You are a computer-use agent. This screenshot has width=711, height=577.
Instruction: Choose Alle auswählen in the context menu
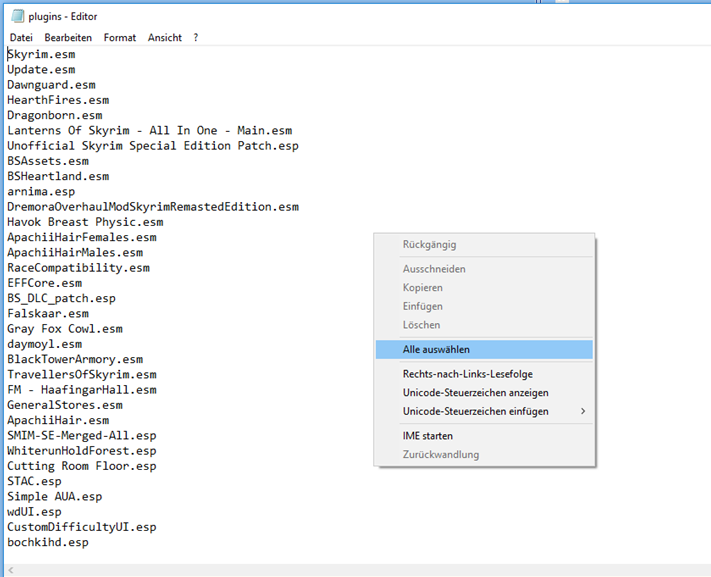[436, 350]
